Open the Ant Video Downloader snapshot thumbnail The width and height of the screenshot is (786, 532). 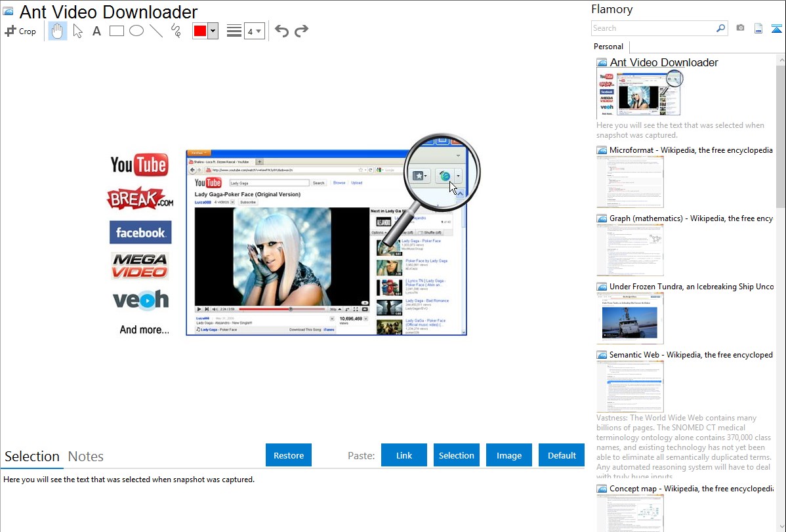(640, 94)
